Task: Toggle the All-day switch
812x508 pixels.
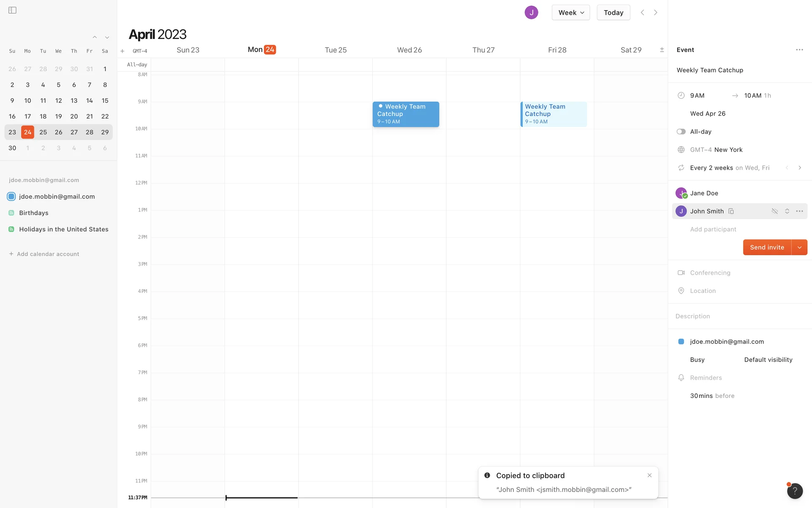Action: (x=681, y=132)
